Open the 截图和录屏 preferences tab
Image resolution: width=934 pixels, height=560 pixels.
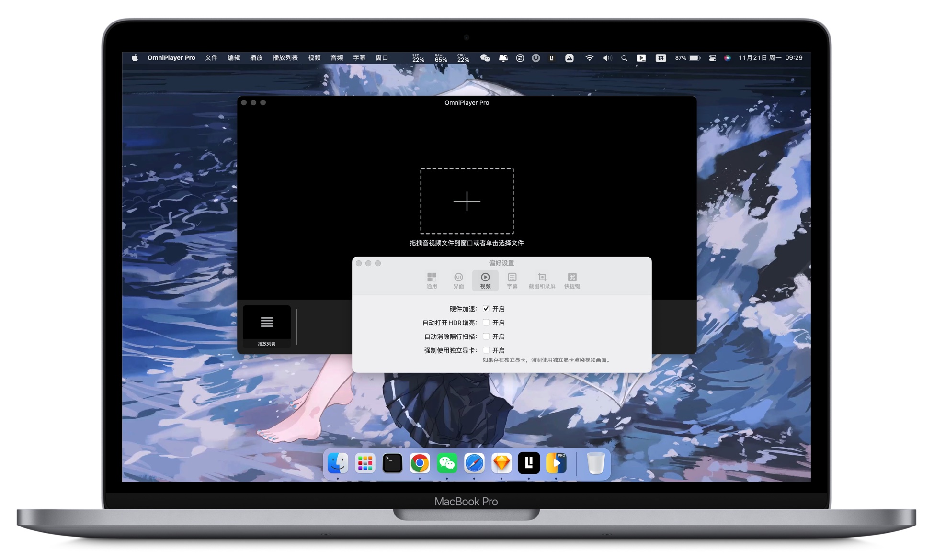click(542, 280)
